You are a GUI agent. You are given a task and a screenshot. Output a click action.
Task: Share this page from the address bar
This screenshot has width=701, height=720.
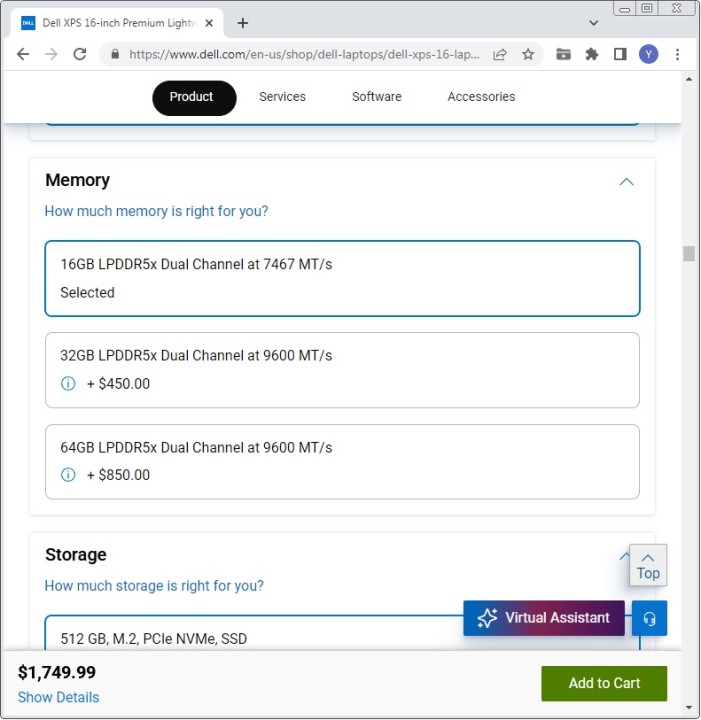[499, 54]
